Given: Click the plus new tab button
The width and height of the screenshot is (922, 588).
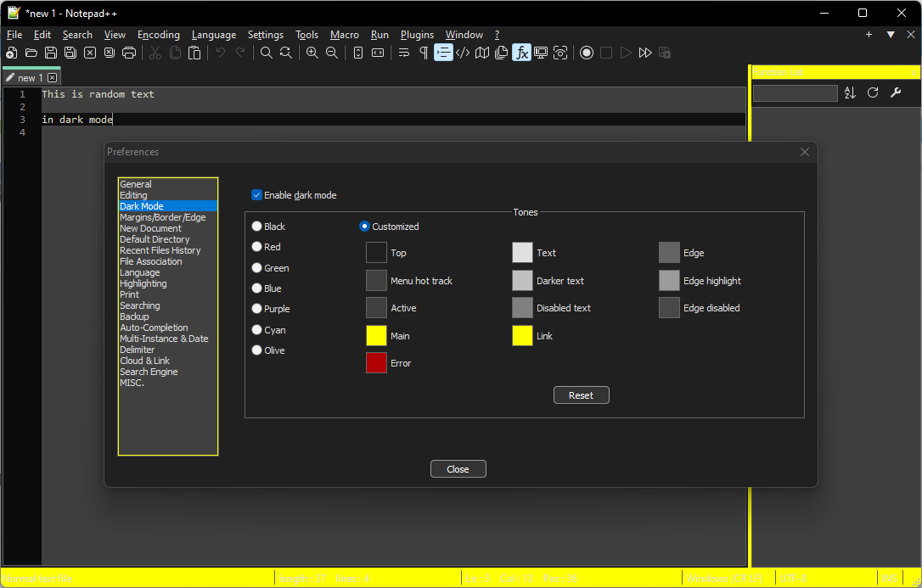Looking at the screenshot, I should point(869,35).
